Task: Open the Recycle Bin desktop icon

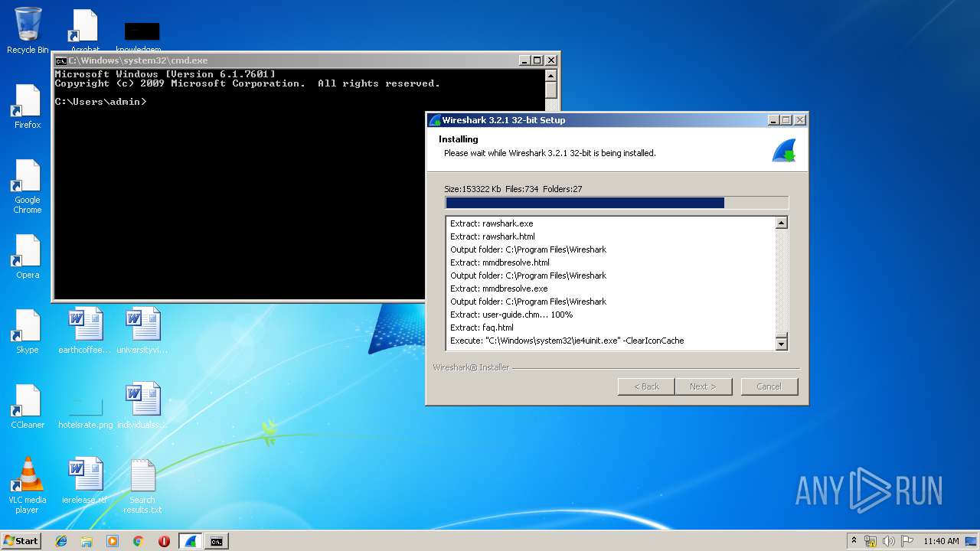Action: [x=28, y=31]
